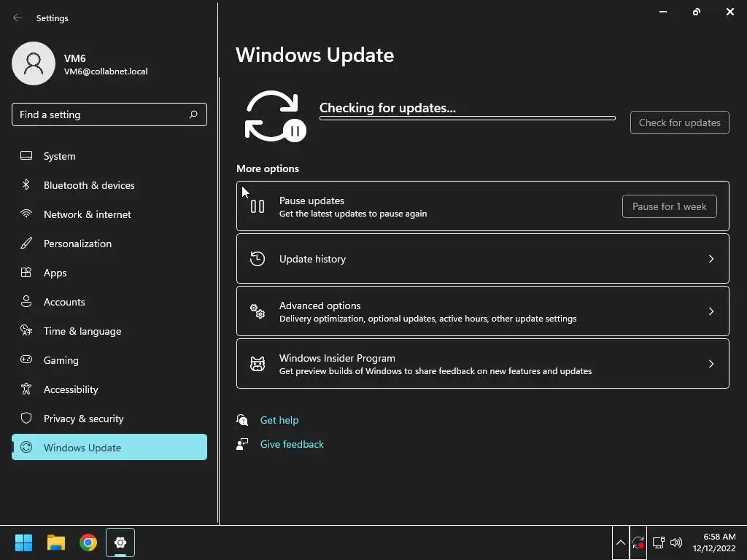Show hidden tray icons chevron
Image resolution: width=747 pixels, height=560 pixels.
coord(620,542)
